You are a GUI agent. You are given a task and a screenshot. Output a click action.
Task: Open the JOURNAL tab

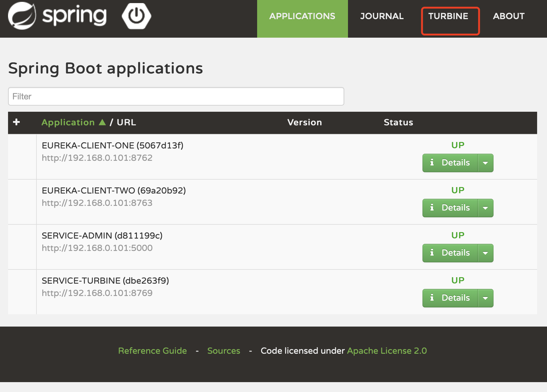[x=382, y=16]
